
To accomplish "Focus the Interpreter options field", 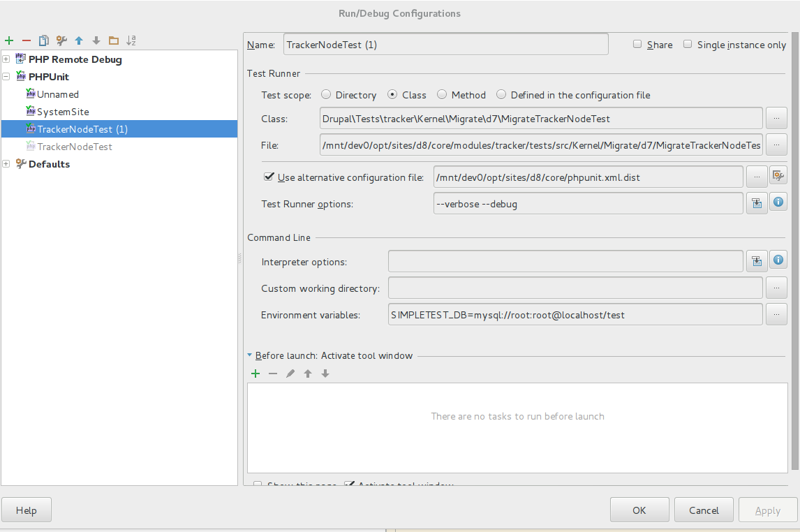I will click(565, 261).
